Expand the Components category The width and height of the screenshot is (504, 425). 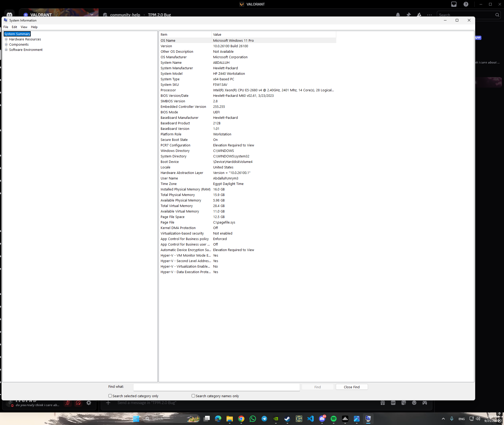[6, 45]
